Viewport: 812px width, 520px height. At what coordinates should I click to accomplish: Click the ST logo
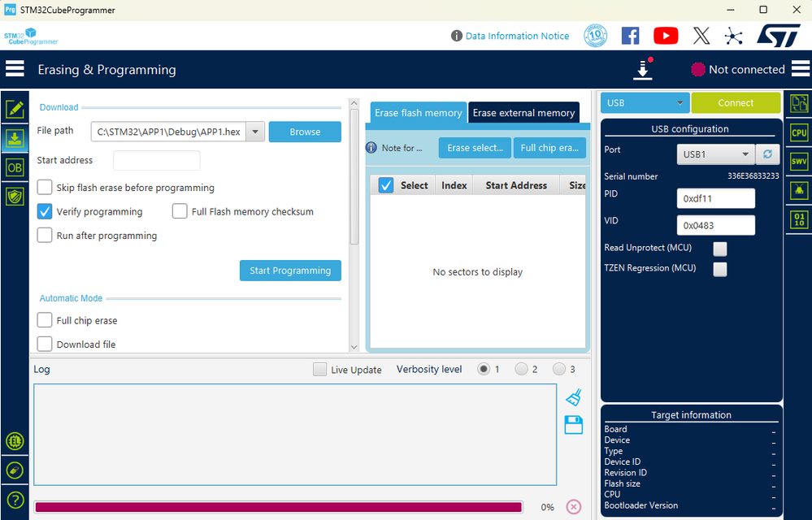point(779,36)
